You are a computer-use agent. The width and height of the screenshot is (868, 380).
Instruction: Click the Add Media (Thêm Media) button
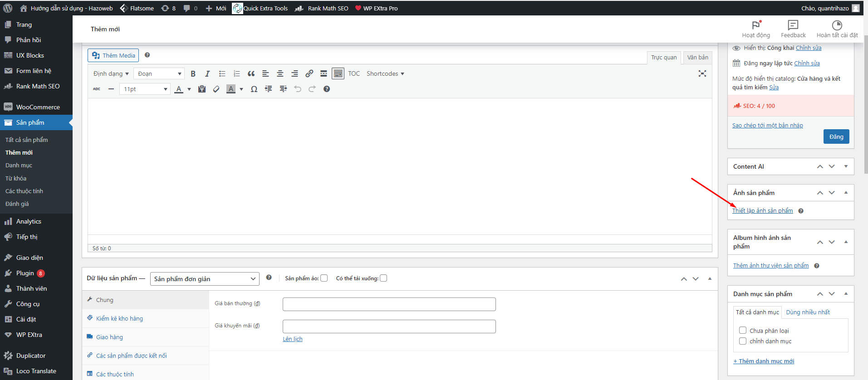[x=113, y=55]
